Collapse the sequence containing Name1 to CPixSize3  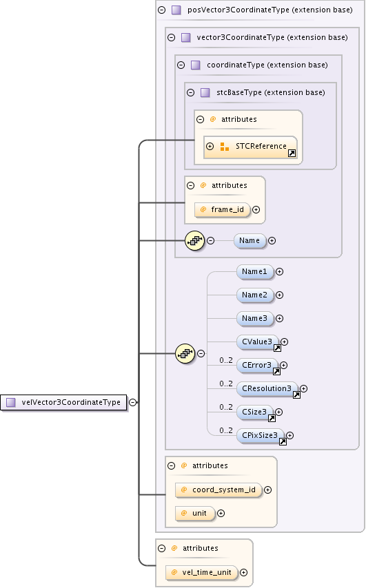click(201, 354)
